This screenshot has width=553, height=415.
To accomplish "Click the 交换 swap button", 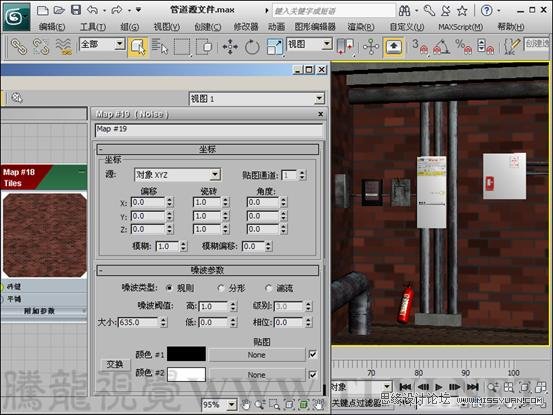I will tap(115, 364).
